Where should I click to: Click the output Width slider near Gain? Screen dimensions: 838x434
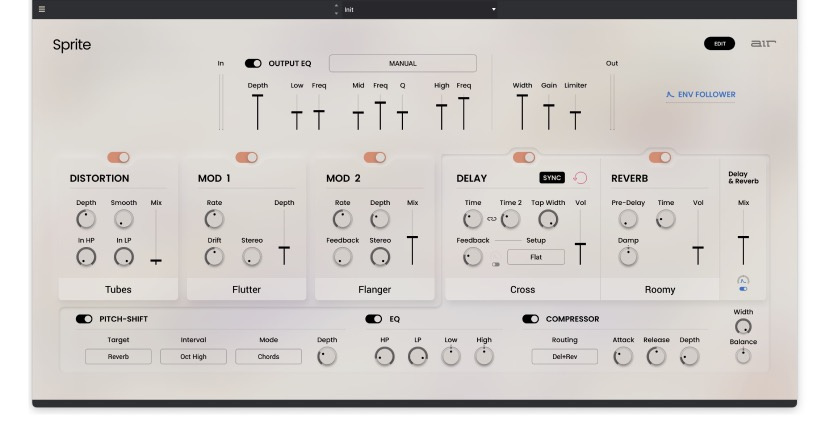point(522,112)
